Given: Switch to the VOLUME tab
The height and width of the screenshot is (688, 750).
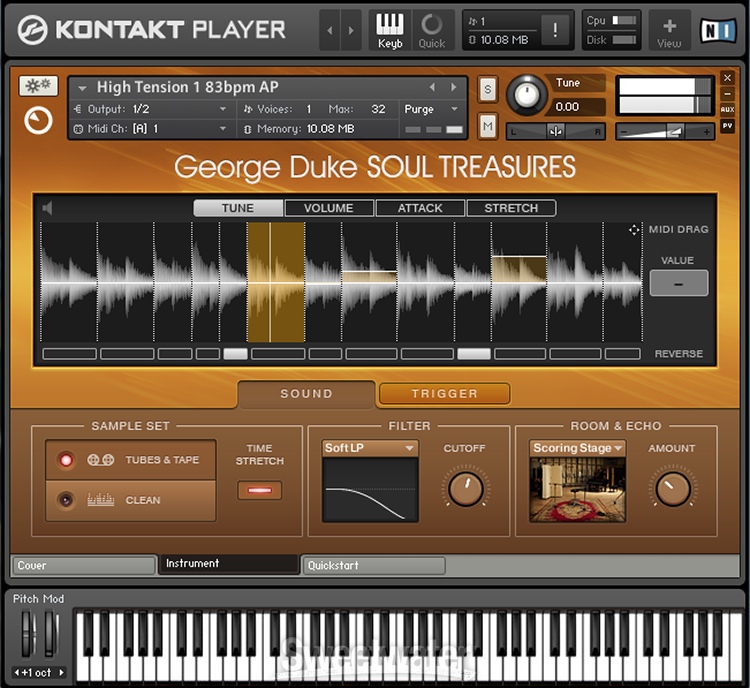Looking at the screenshot, I should [x=329, y=208].
